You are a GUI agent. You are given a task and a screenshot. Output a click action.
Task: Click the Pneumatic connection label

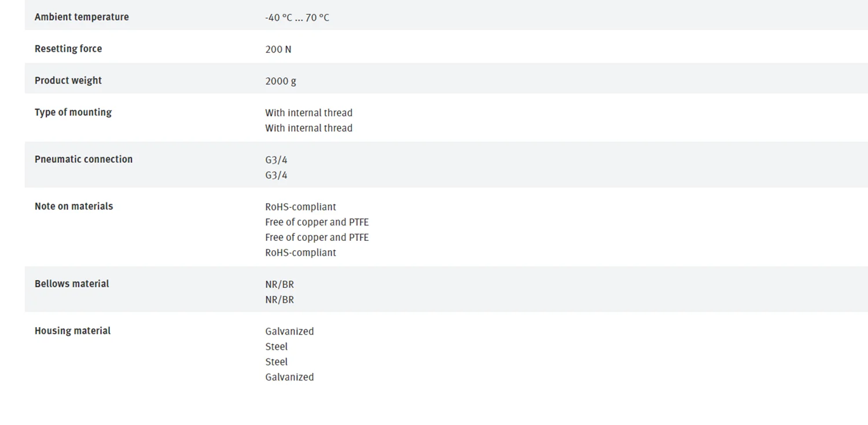coord(83,159)
